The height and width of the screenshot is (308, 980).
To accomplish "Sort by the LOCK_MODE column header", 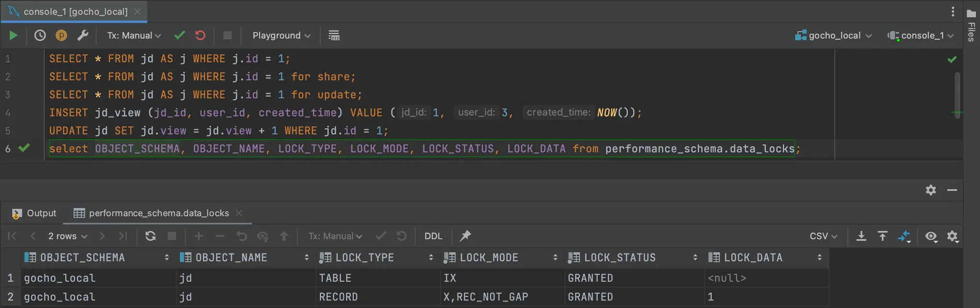I will [x=489, y=258].
